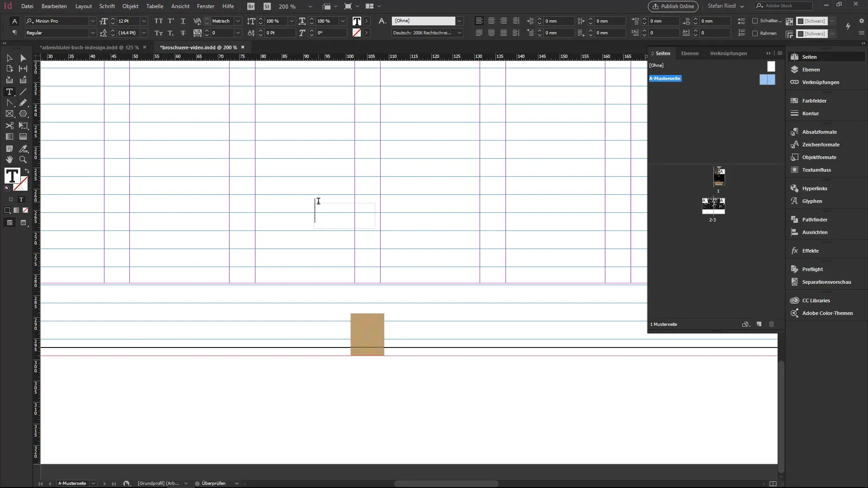Enable the Rahmen checkbox
The image size is (868, 488).
755,33
